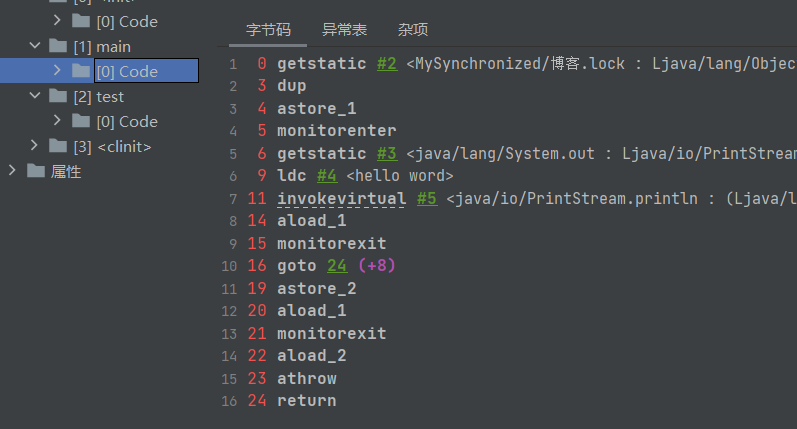The height and width of the screenshot is (429, 797).
Task: Expand the 属性 tree node
Action: (x=12, y=170)
